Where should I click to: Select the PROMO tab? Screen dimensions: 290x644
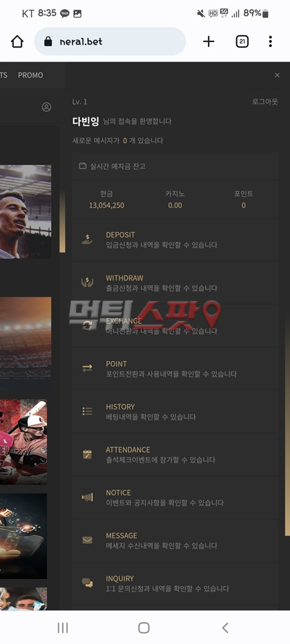coord(30,75)
